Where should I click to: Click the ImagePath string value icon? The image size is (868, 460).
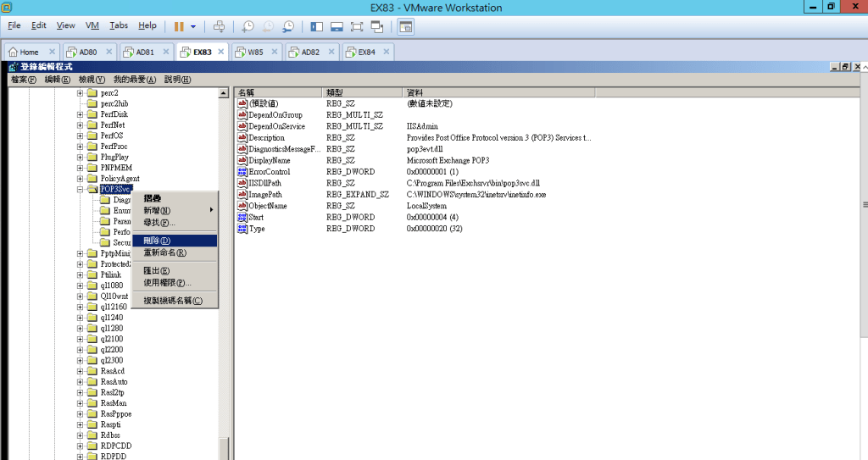pos(242,194)
